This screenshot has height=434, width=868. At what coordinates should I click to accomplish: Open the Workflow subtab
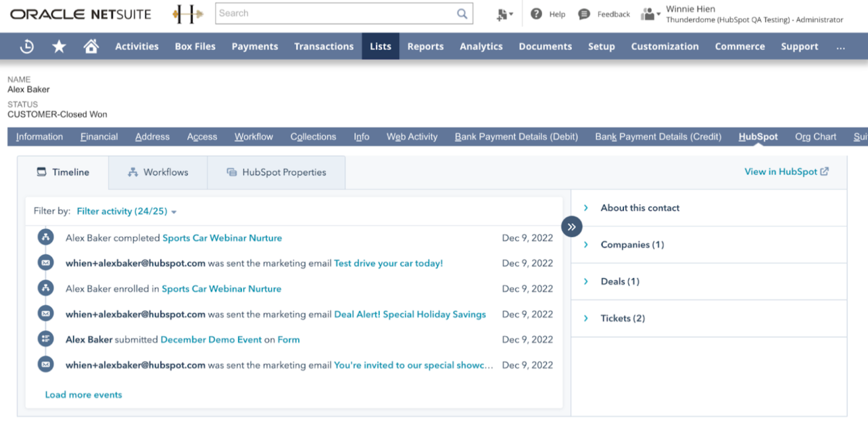[254, 137]
